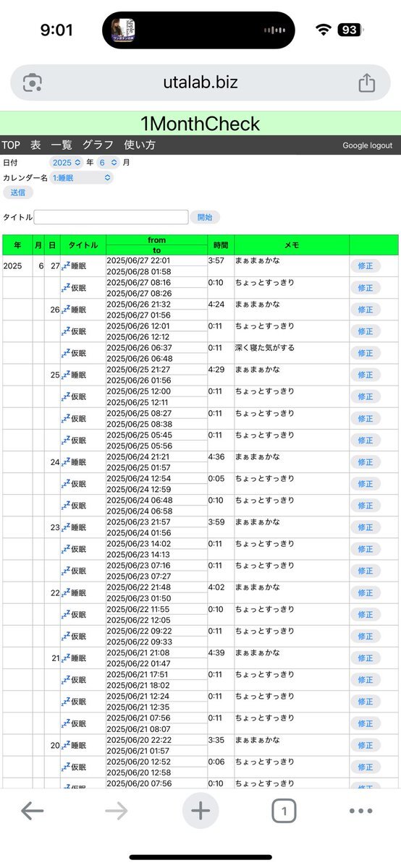Open the month dropdown showing 6
Viewport: 401px width, 868px height.
107,163
